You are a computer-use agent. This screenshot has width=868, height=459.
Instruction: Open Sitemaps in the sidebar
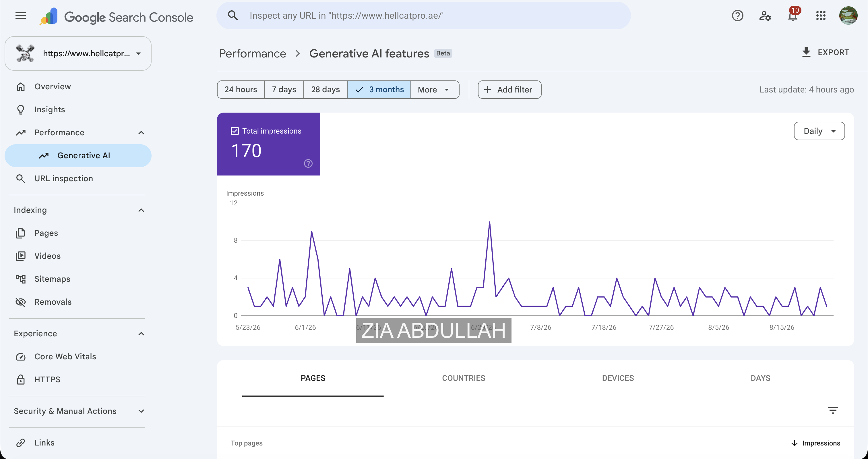pyautogui.click(x=78, y=279)
